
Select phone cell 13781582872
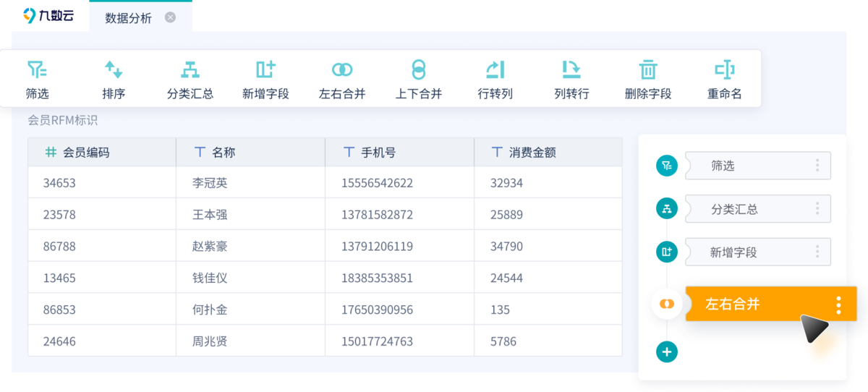point(399,215)
